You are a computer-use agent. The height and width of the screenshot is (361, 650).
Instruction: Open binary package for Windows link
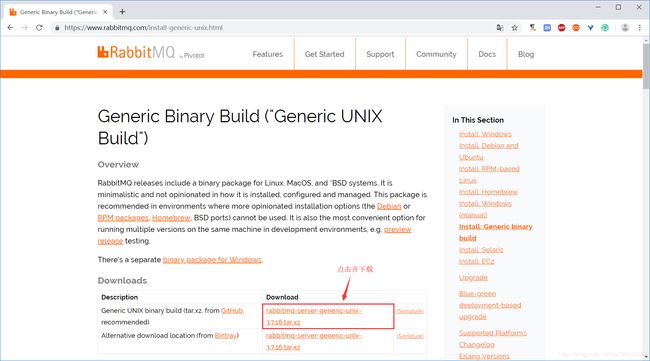tap(212, 260)
